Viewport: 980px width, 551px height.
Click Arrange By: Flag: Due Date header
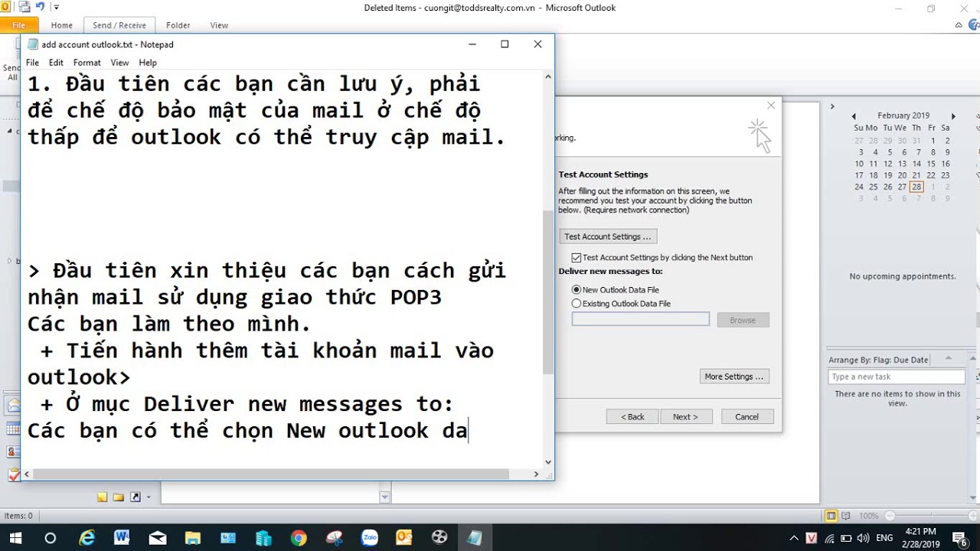point(878,360)
